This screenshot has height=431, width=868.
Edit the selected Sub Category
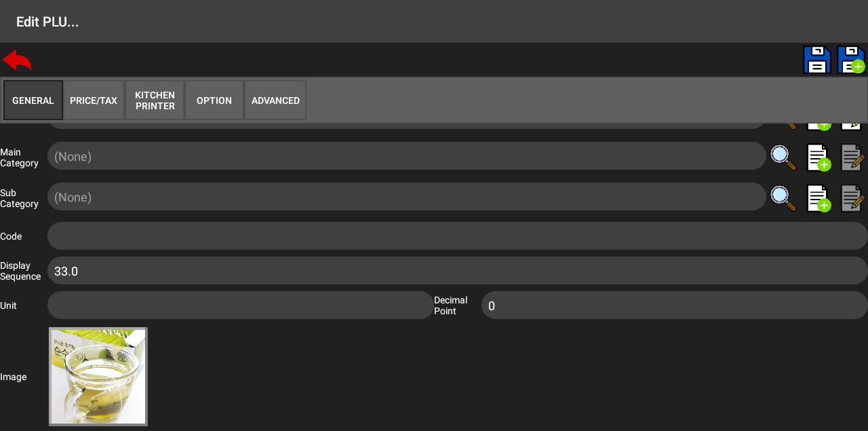point(852,198)
